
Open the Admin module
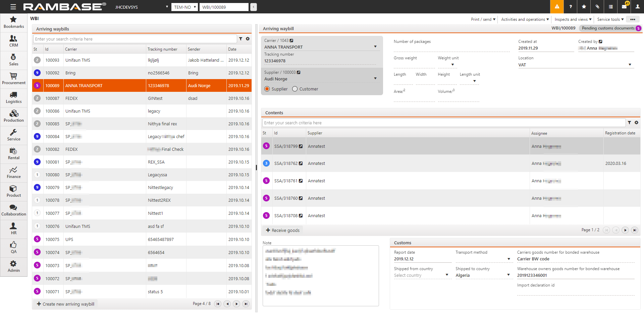pyautogui.click(x=13, y=266)
